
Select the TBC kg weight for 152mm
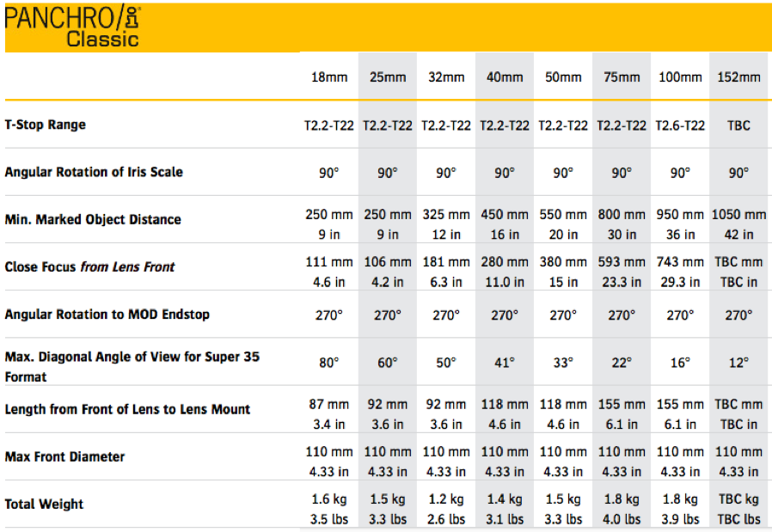point(739,499)
